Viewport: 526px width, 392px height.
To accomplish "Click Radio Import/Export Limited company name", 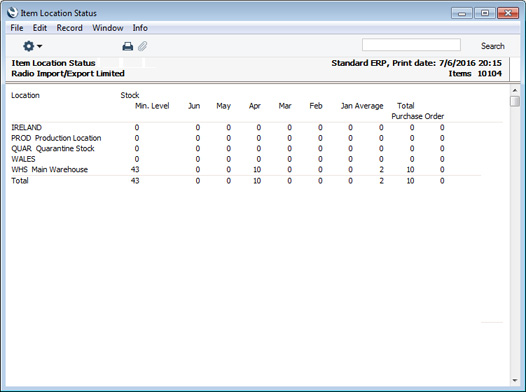I will (68, 73).
